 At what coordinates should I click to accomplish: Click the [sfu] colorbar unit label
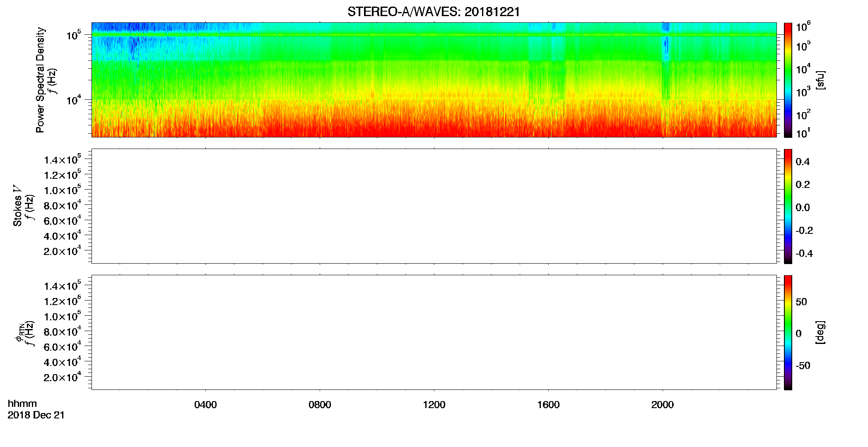pyautogui.click(x=820, y=80)
